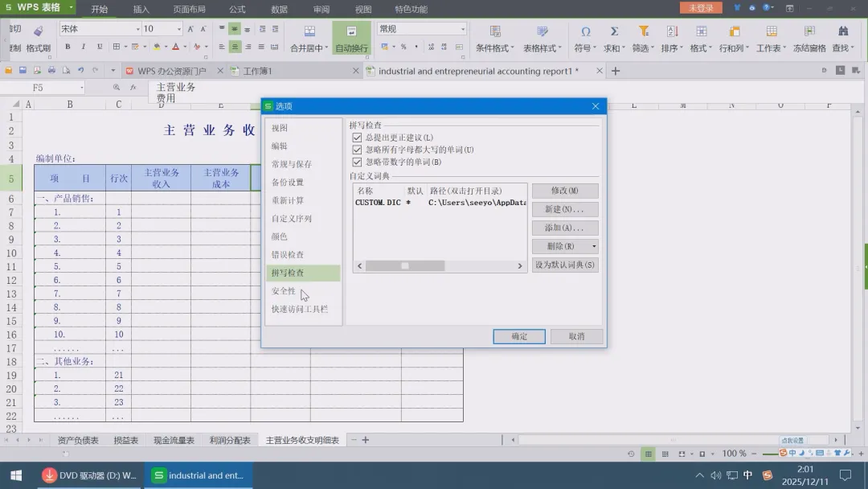This screenshot has height=489, width=868.
Task: Click the 修改(M) button
Action: tap(565, 191)
